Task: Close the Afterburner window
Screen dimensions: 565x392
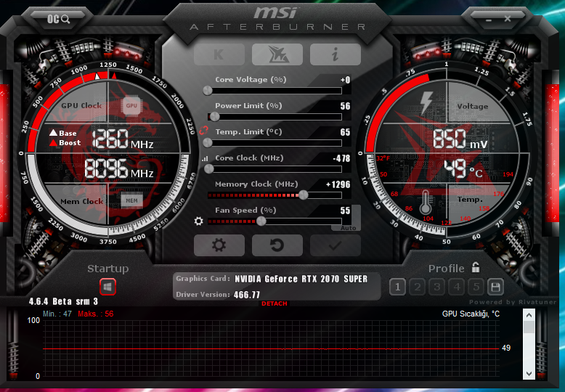Action: [x=508, y=19]
